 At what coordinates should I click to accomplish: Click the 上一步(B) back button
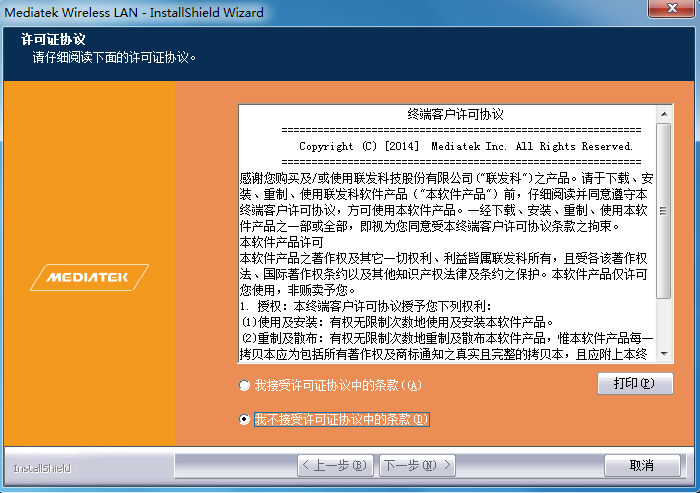point(335,466)
